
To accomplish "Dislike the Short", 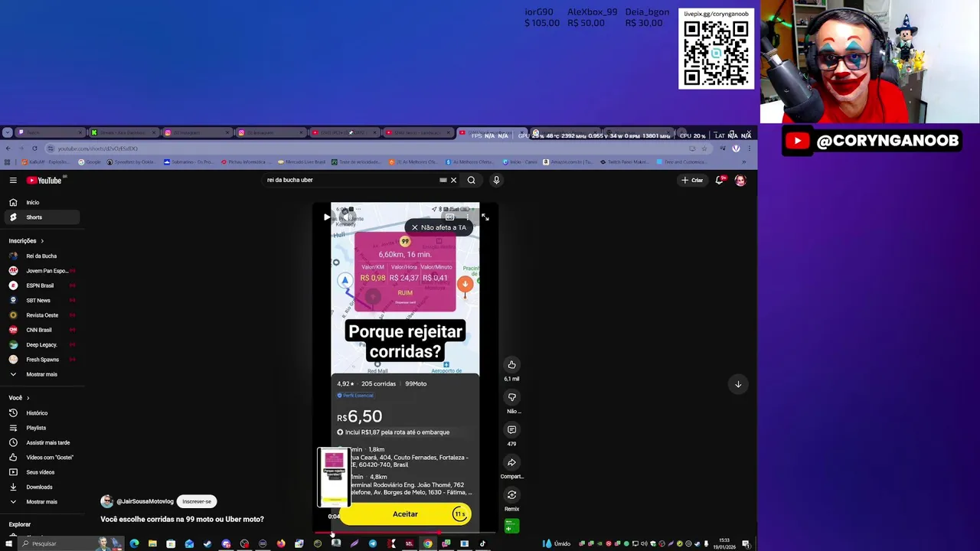I will pos(511,397).
